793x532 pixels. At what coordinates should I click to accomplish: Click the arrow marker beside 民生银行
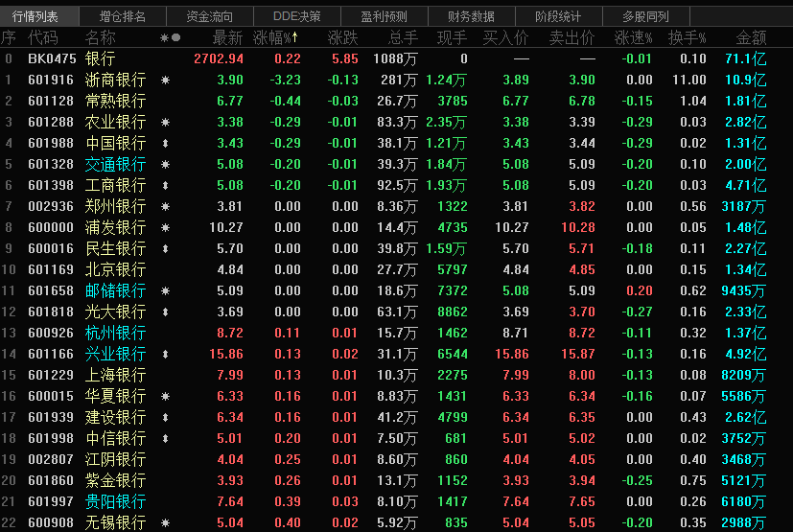(165, 249)
